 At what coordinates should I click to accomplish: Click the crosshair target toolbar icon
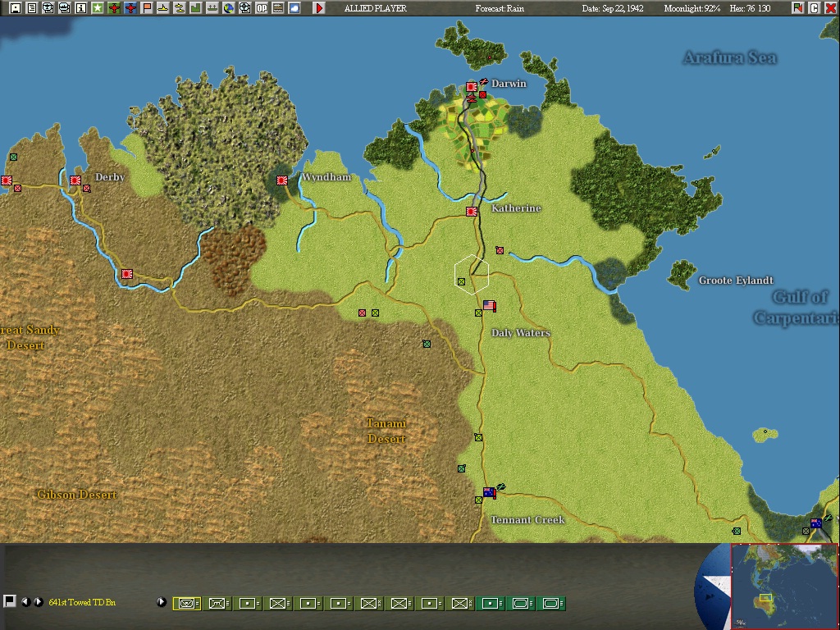(244, 7)
